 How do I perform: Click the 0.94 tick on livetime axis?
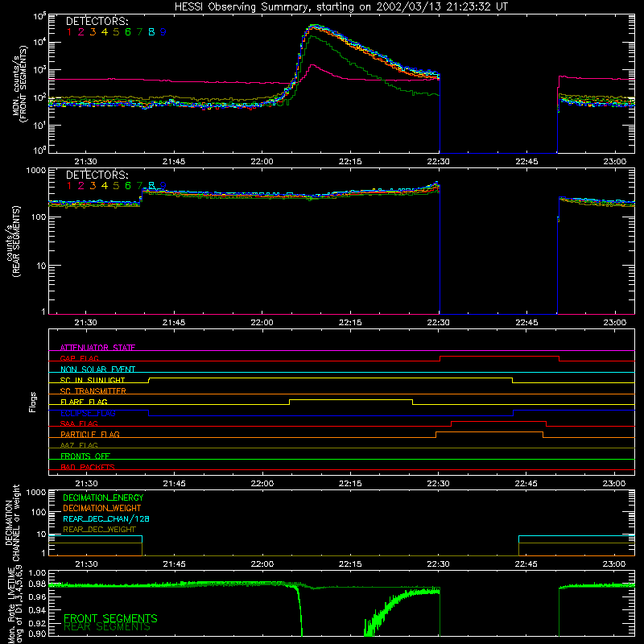[x=38, y=609]
